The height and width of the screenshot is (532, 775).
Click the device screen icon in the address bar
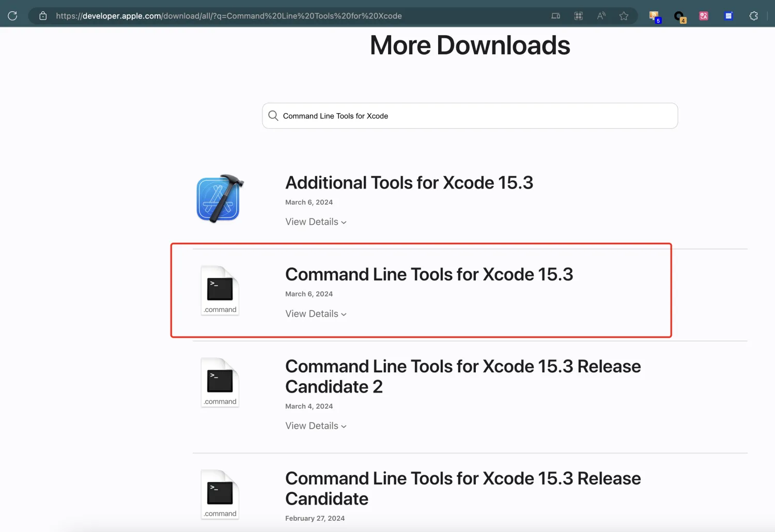click(555, 15)
